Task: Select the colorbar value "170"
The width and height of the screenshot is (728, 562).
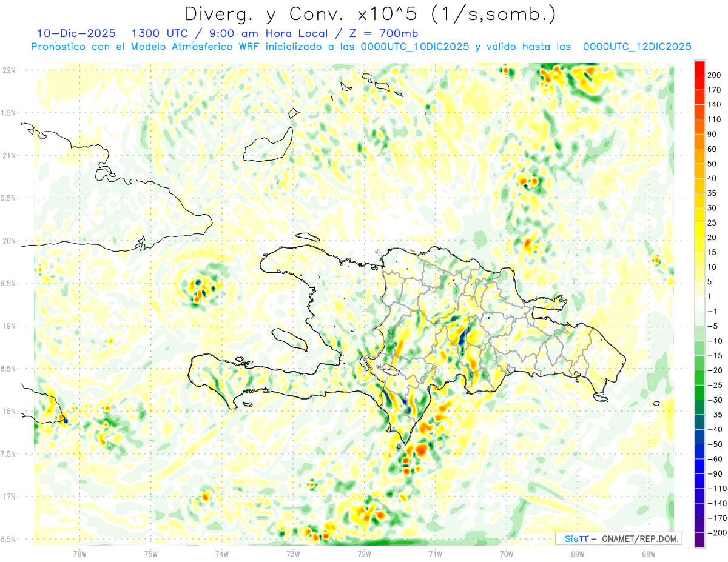Action: click(715, 90)
